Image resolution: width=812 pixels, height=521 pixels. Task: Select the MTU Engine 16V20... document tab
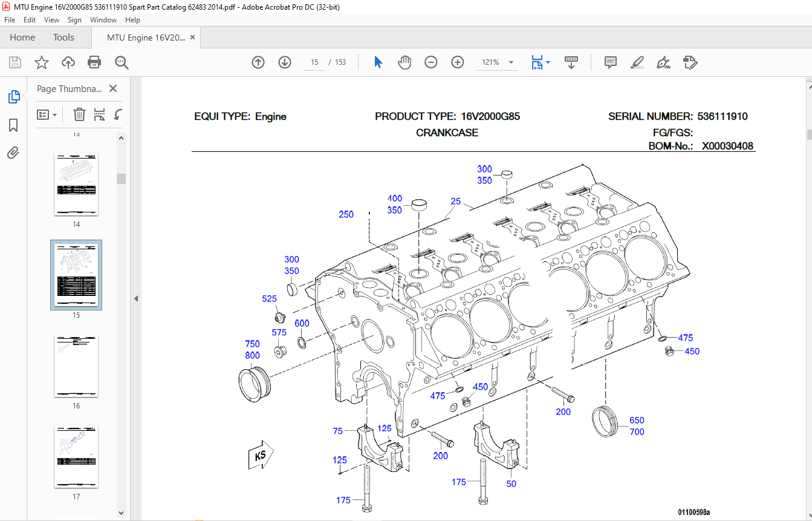tap(146, 37)
